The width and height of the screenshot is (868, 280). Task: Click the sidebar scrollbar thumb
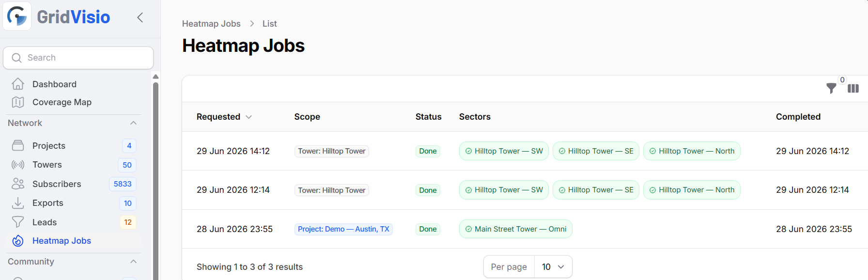point(155,181)
